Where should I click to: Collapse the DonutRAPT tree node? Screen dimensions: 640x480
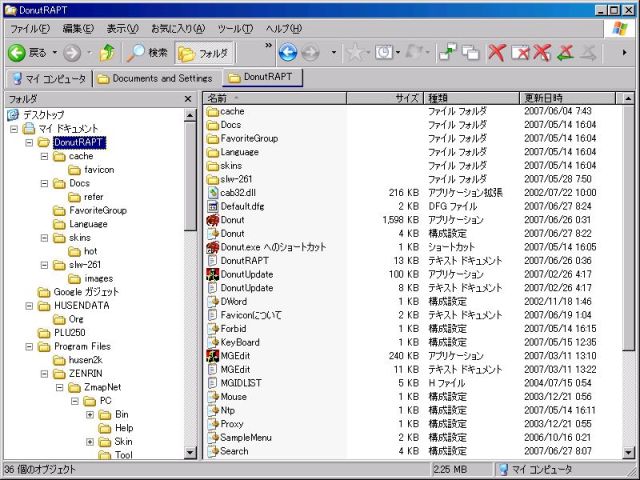point(29,142)
